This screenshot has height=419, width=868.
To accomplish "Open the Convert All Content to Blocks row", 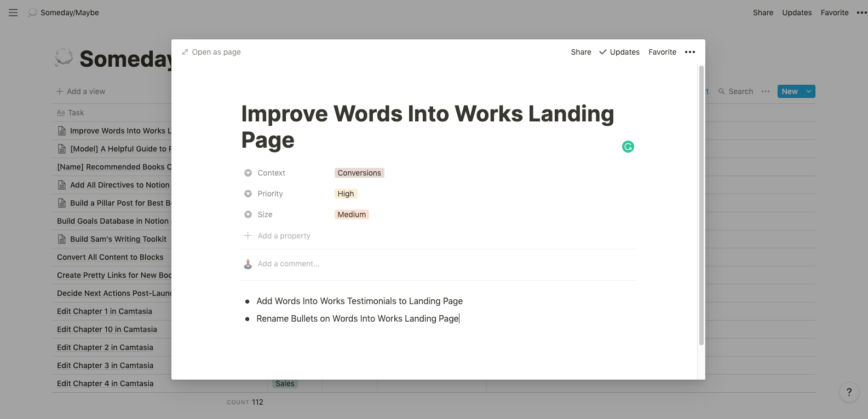I will tap(110, 257).
